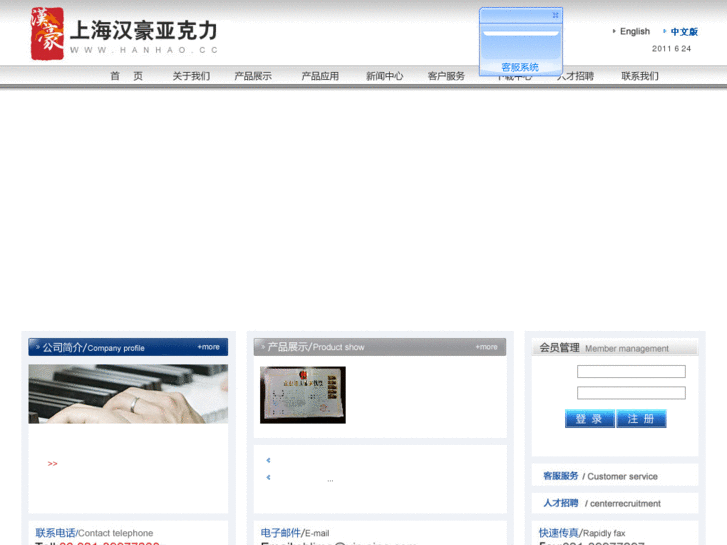
Task: Open 客户服务 navigation item
Action: coord(446,76)
